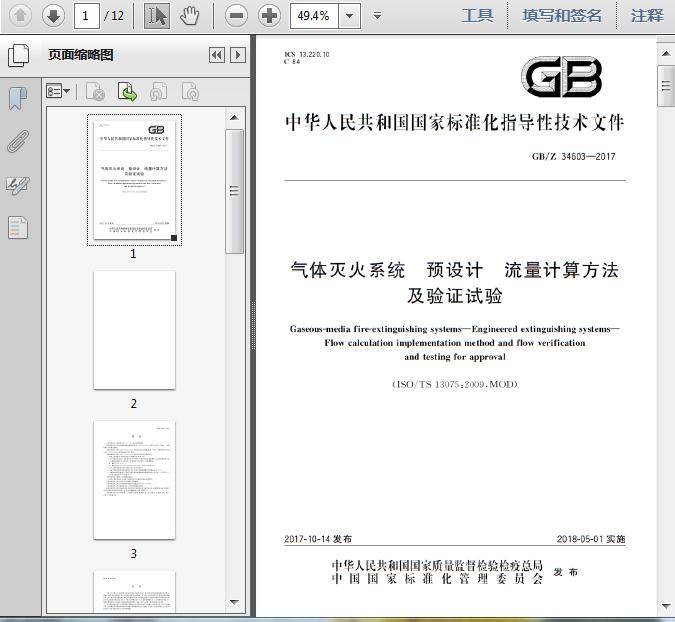Screen dimensions: 675x622
Task: Zoom in with the plus button
Action: pyautogui.click(x=269, y=16)
